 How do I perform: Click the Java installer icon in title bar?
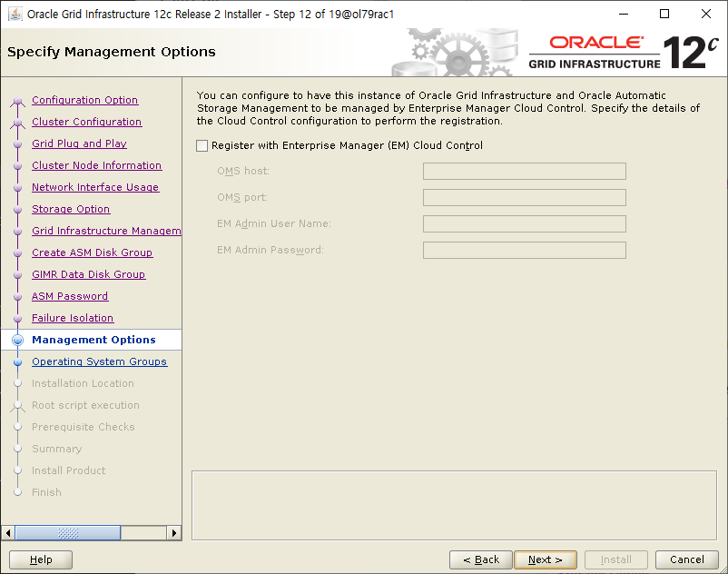[x=15, y=14]
